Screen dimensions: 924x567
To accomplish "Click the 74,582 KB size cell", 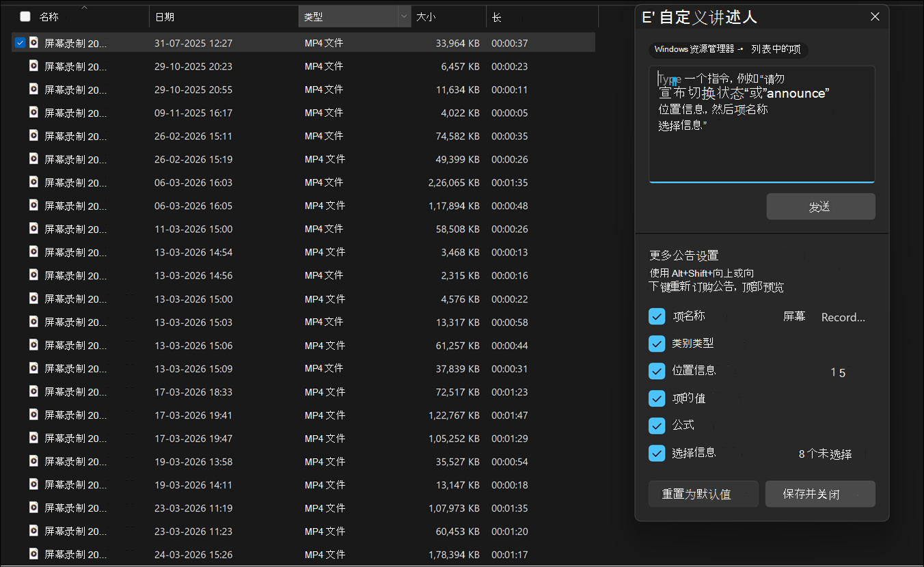I will 458,136.
